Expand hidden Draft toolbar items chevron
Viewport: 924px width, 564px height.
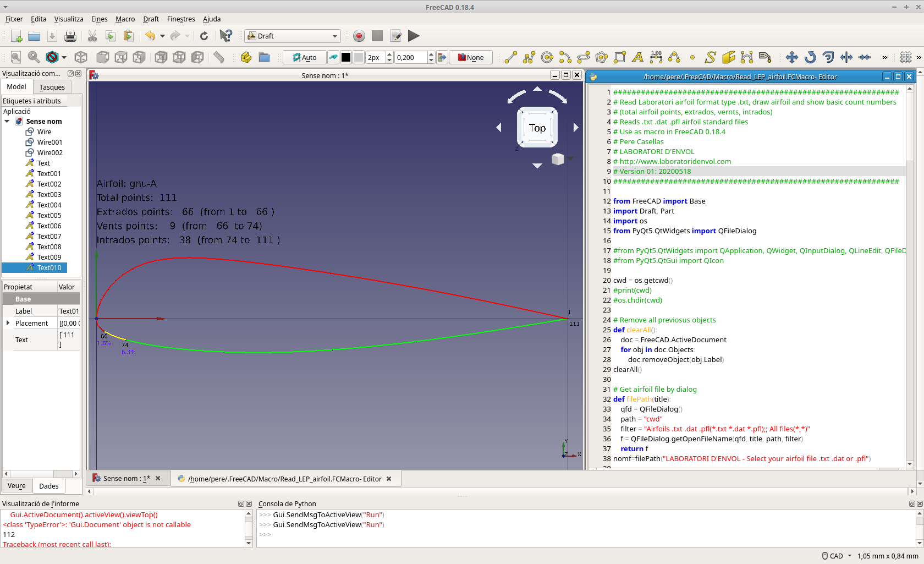click(x=884, y=57)
